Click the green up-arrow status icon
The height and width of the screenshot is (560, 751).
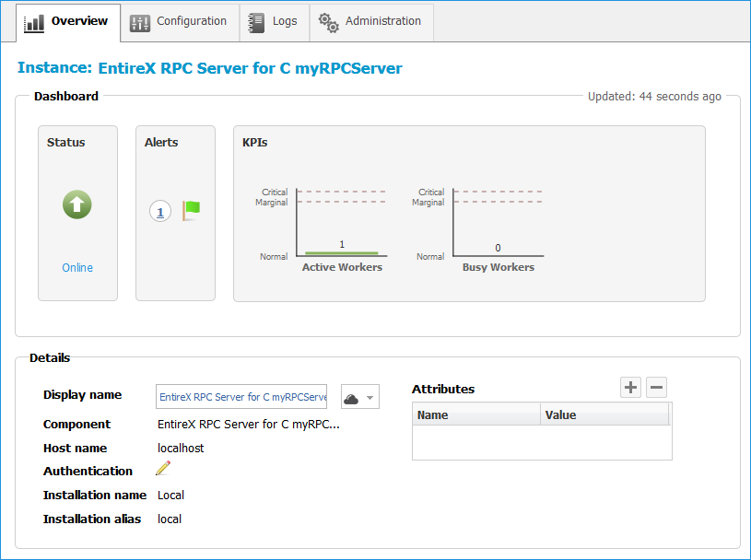pos(77,204)
